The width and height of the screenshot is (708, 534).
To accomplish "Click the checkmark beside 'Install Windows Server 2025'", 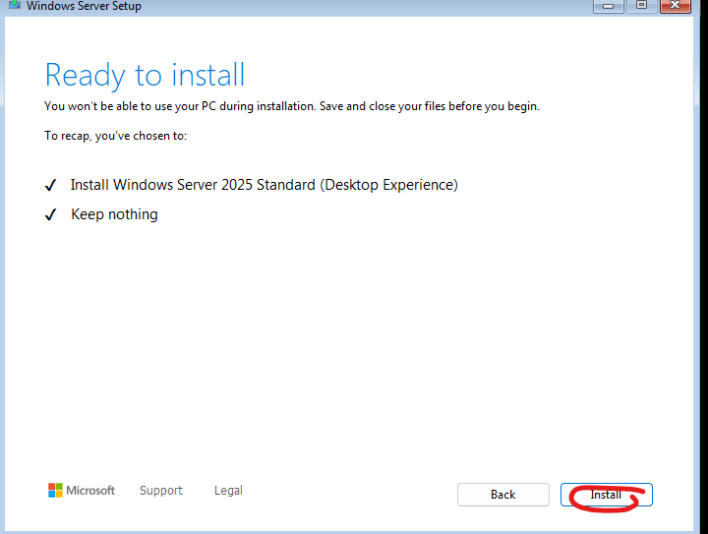I will pos(51,185).
